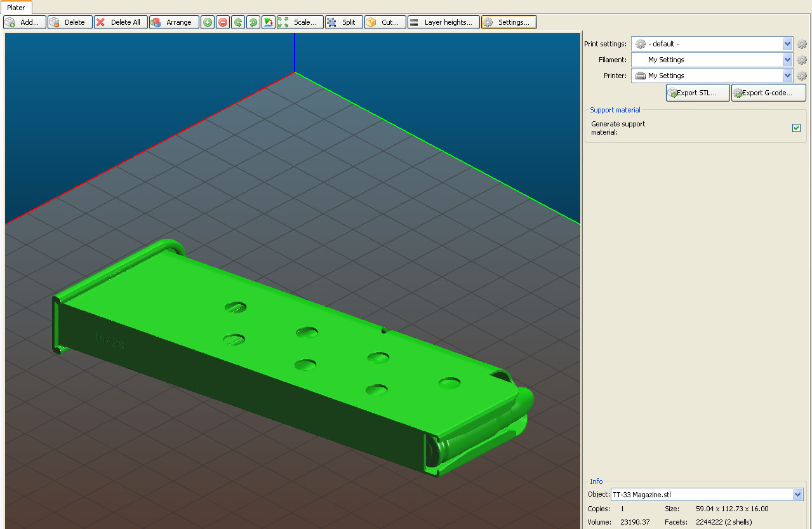Open the Cut… tool

385,22
